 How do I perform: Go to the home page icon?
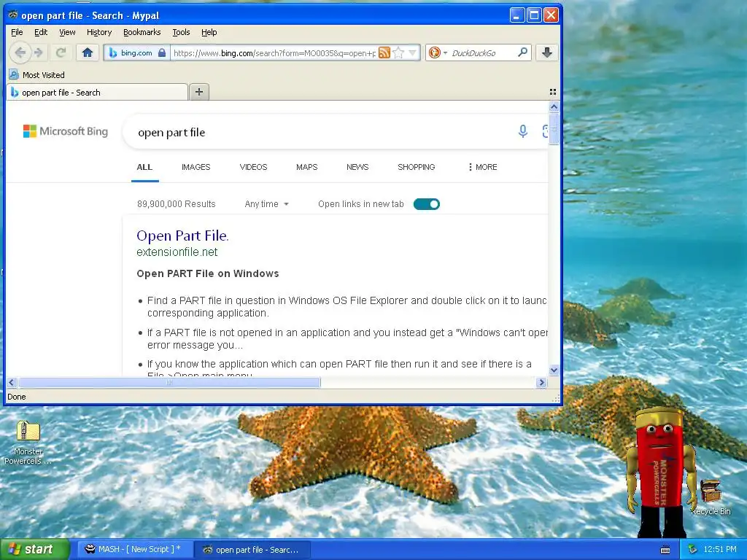pos(88,52)
